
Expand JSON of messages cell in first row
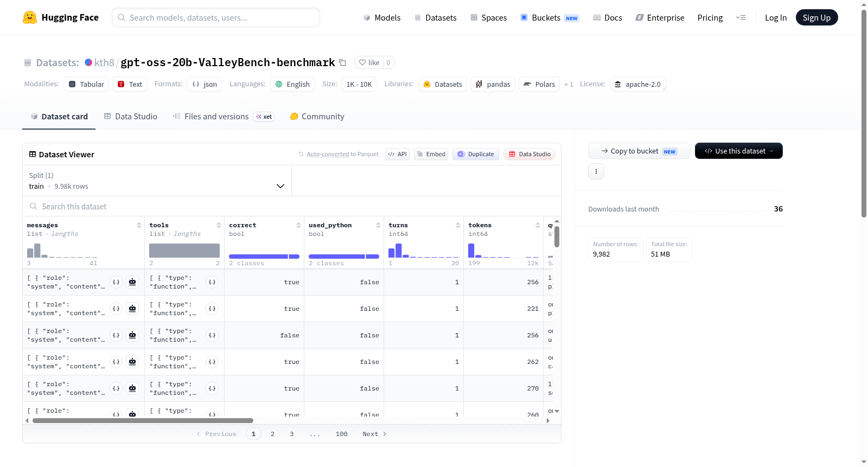[x=116, y=282]
